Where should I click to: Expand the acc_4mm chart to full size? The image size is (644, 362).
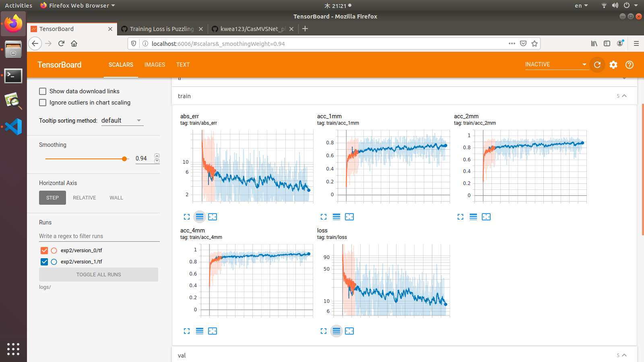[187, 331]
